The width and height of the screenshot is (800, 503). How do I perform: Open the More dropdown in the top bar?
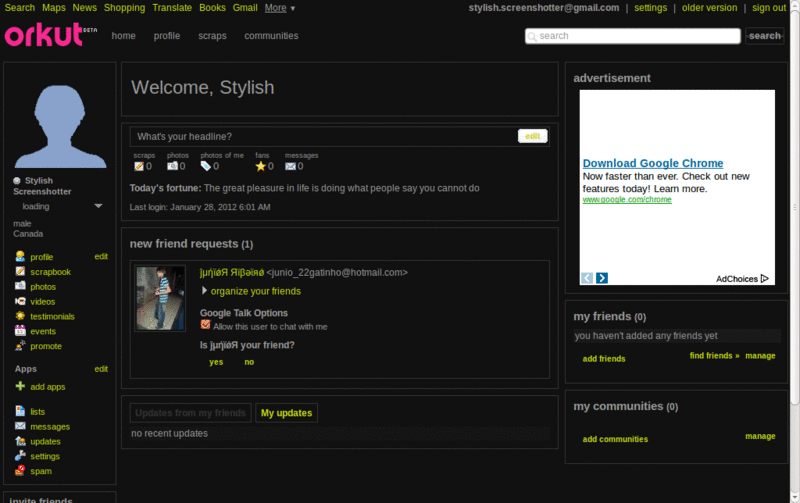coord(280,8)
